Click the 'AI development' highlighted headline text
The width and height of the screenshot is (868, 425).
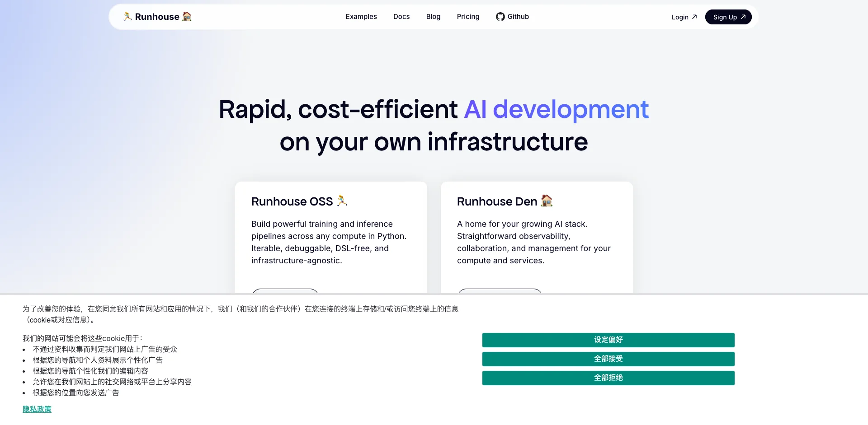(x=557, y=109)
